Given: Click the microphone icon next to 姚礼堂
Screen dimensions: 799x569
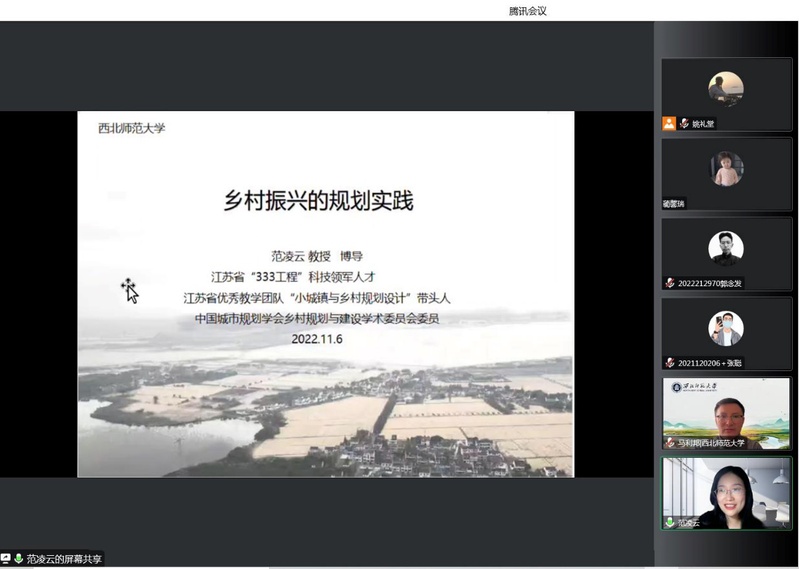Looking at the screenshot, I should click(685, 123).
